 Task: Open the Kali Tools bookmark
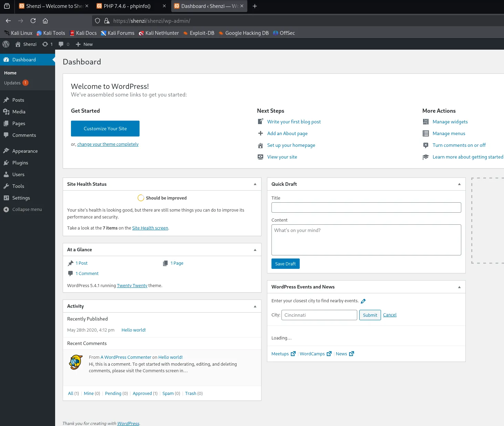point(51,33)
